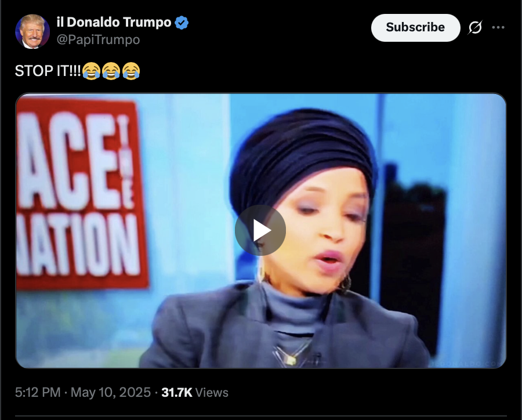
Task: Click the May 10, 2025 date
Action: (111, 392)
